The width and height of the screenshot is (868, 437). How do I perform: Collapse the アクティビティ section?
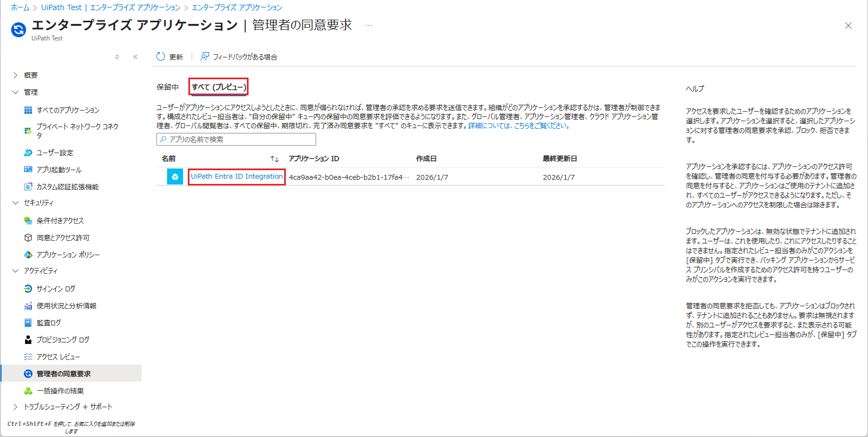[15, 271]
